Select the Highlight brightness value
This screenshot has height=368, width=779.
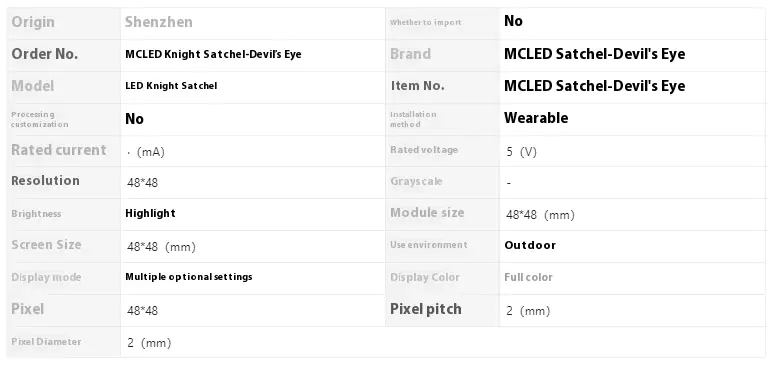point(150,214)
